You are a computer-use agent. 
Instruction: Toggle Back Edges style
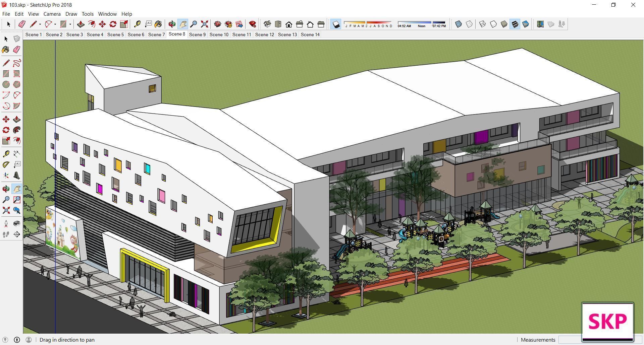point(469,24)
